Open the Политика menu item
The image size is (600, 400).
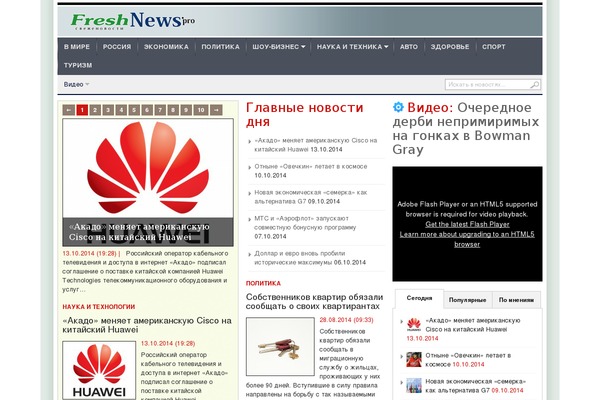[220, 47]
